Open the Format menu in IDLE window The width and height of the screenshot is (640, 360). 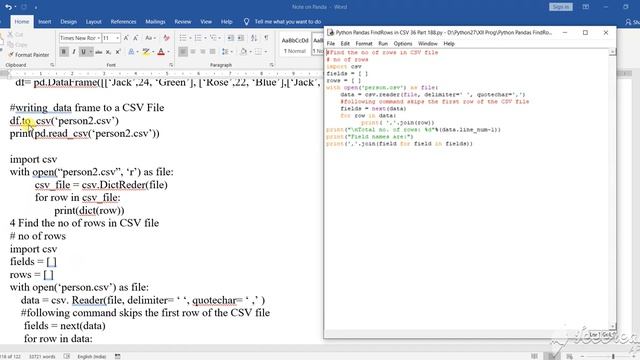pos(364,43)
